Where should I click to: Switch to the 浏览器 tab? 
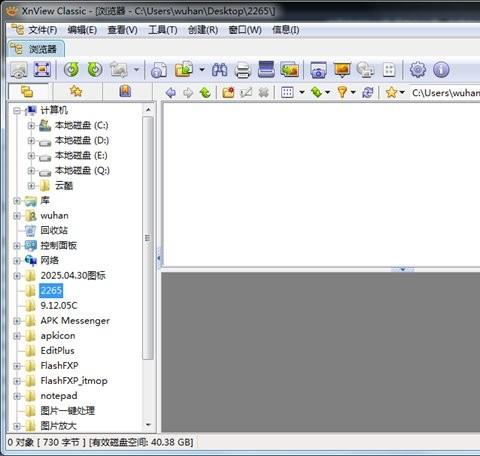point(36,49)
